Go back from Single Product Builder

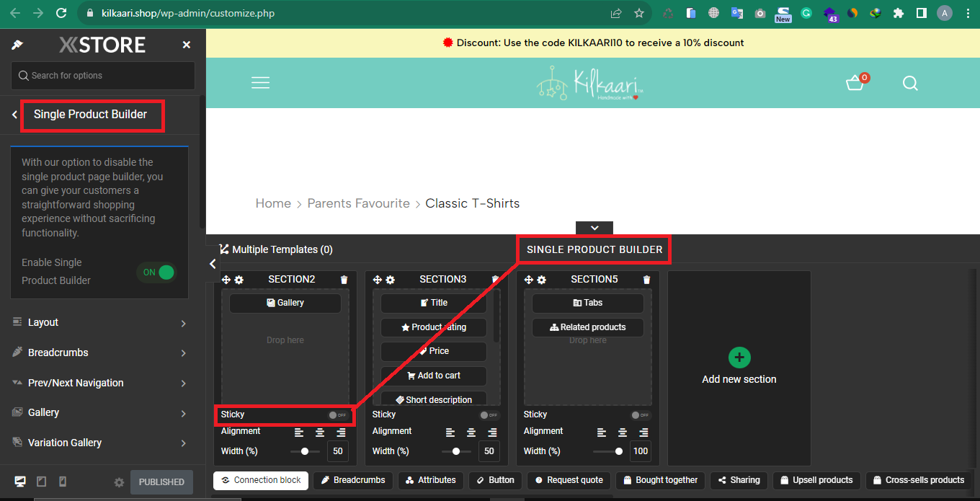14,115
